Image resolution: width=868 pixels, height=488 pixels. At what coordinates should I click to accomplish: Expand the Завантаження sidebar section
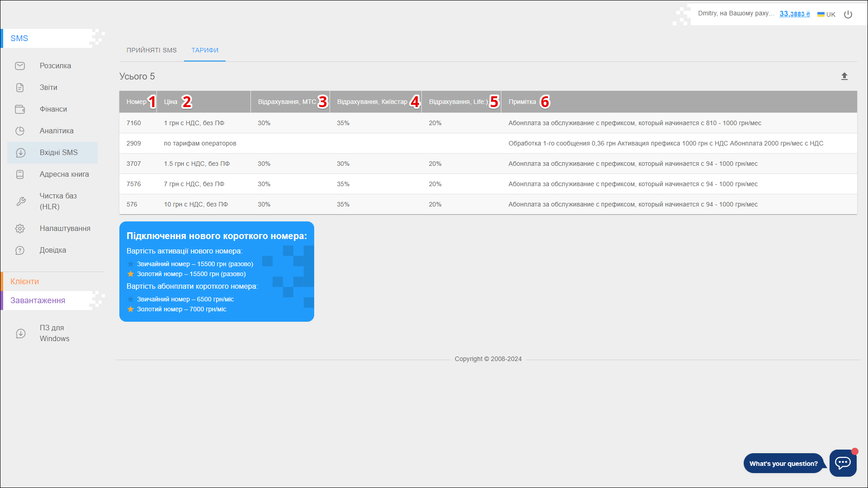38,300
